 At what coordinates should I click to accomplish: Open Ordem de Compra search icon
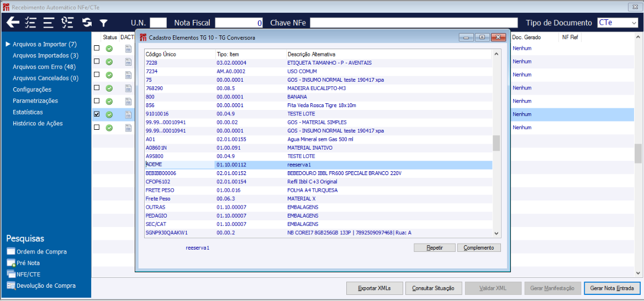pos(11,252)
